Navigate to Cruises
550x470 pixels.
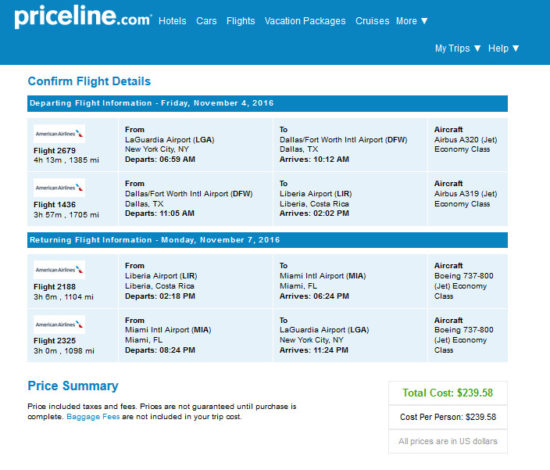372,21
